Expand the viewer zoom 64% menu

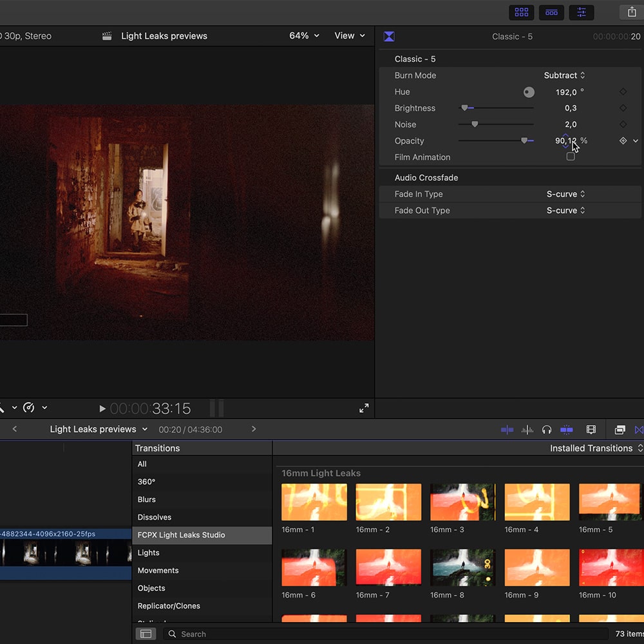[x=304, y=36]
